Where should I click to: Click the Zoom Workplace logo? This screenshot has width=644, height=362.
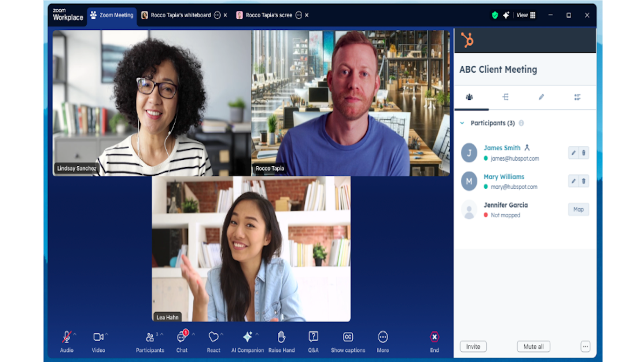(68, 15)
